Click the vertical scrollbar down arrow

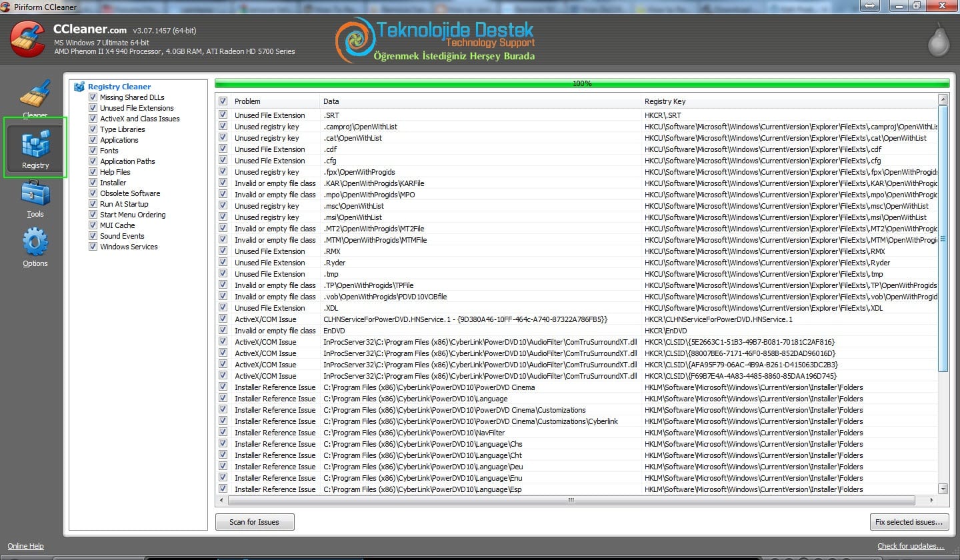click(x=943, y=489)
